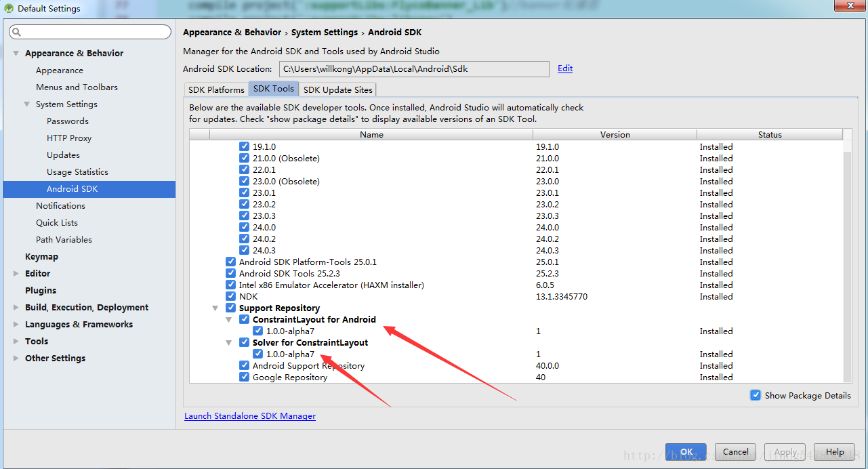Open the SDK Update Sites tab

point(337,89)
